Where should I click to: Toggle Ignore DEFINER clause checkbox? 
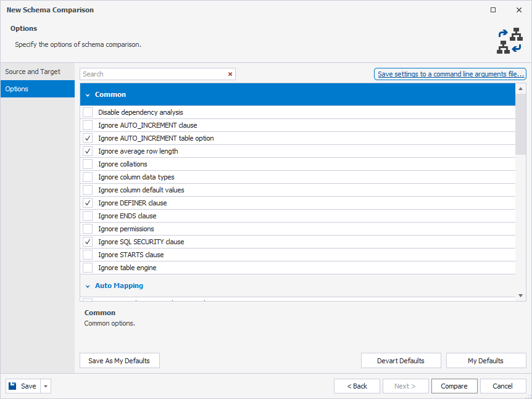[88, 203]
